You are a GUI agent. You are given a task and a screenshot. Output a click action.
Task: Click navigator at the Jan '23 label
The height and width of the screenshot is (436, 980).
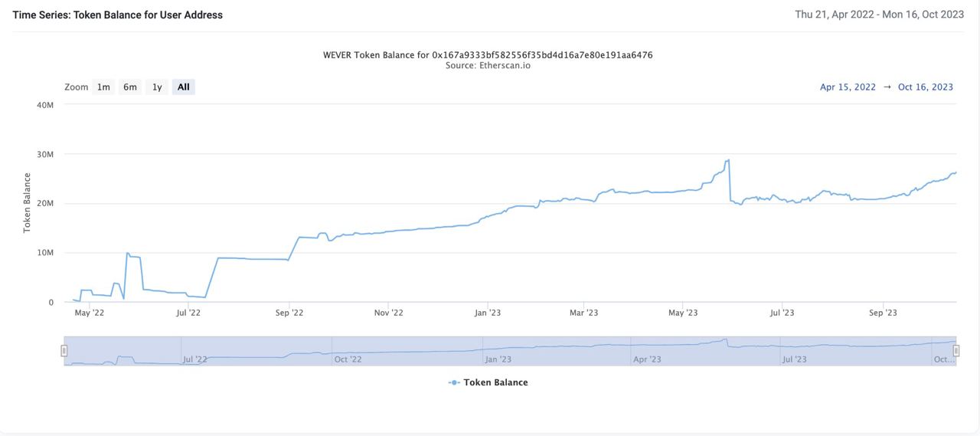498,359
